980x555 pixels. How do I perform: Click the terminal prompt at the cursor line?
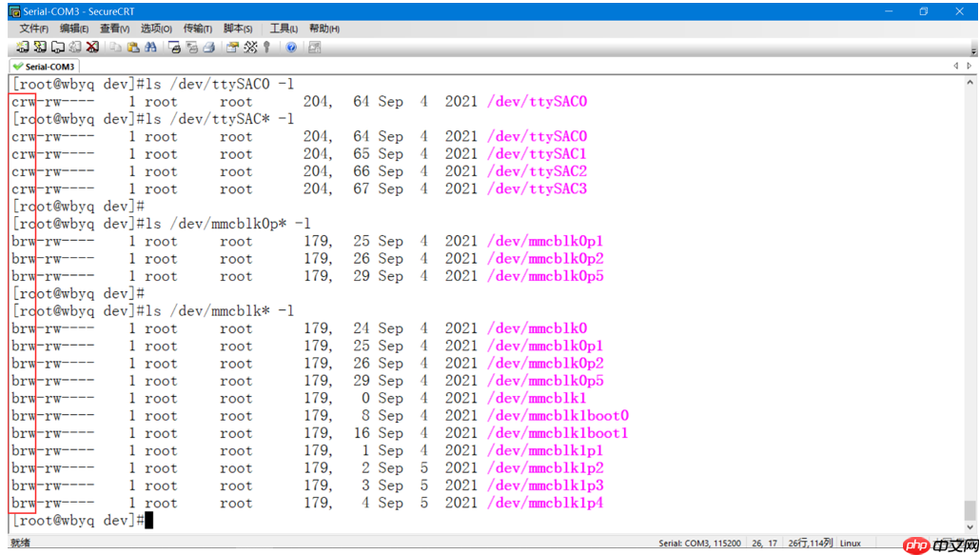click(148, 521)
